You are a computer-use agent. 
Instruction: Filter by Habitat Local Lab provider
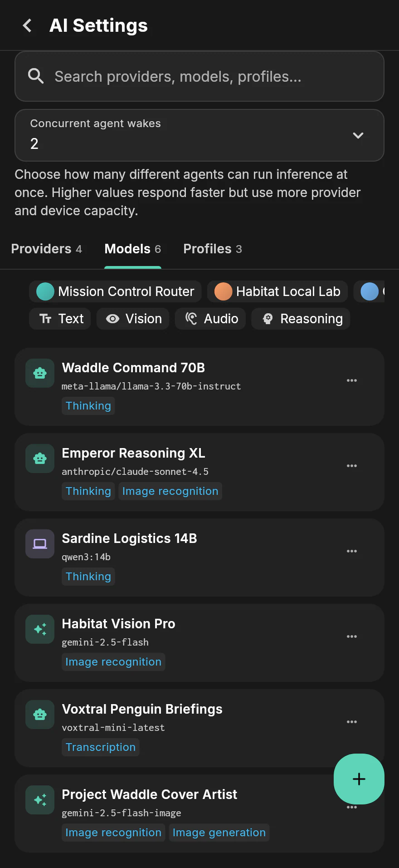[x=277, y=291]
